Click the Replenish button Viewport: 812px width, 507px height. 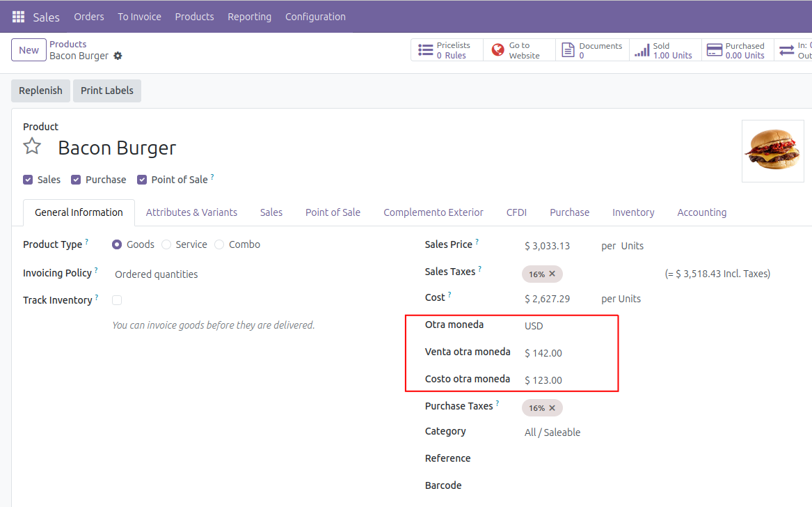tap(40, 91)
